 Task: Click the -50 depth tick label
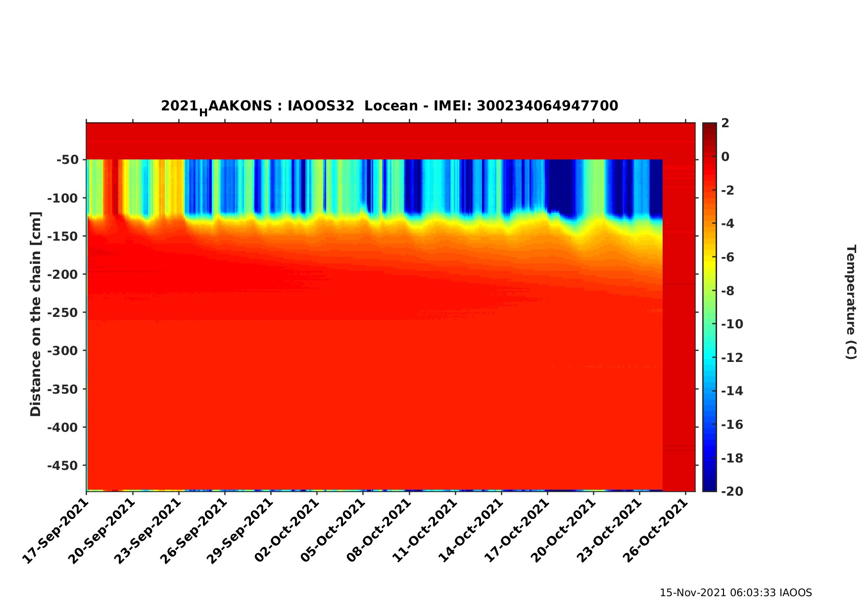tap(67, 160)
